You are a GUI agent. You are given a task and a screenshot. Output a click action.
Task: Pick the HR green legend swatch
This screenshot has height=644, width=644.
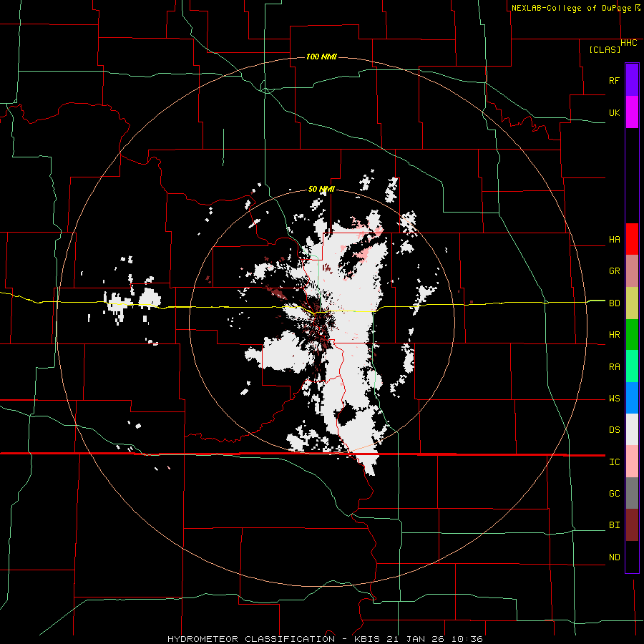click(x=632, y=334)
